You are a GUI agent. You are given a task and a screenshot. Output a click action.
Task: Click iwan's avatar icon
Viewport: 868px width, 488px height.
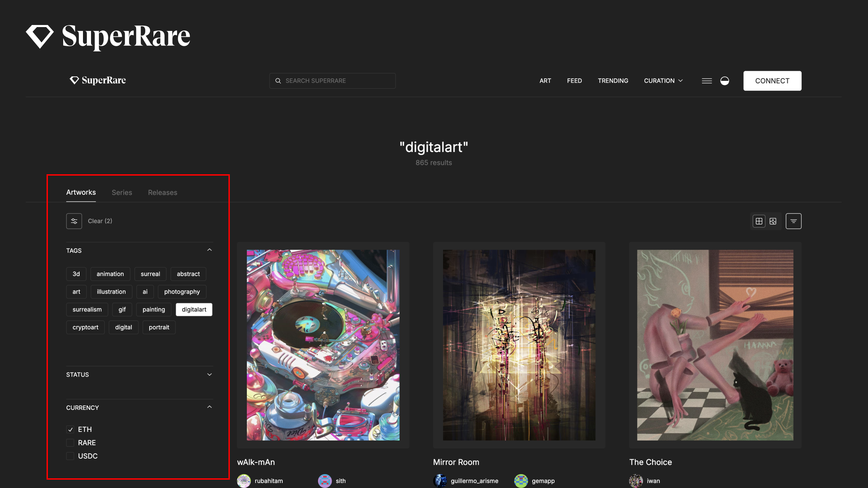[x=636, y=481]
